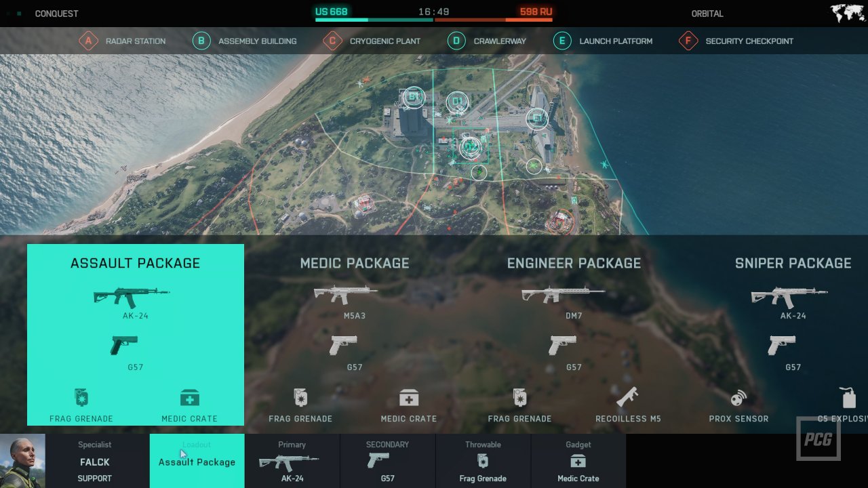Click the CONQUEST mode label
The width and height of the screenshot is (868, 488).
pyautogui.click(x=56, y=14)
